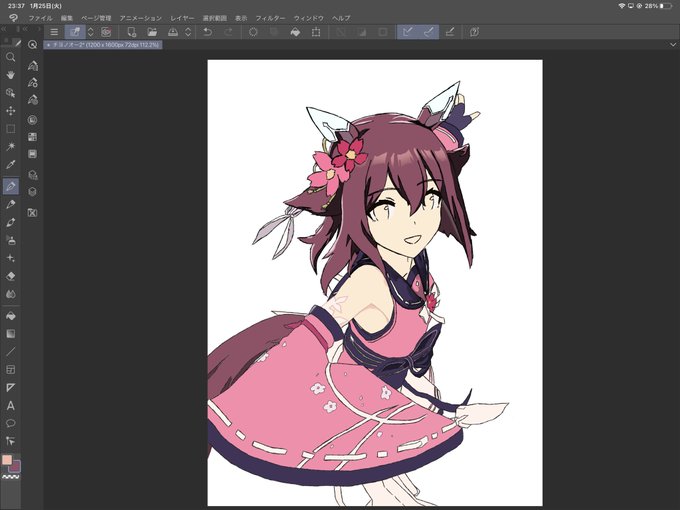Create a new canvas document

(131, 32)
